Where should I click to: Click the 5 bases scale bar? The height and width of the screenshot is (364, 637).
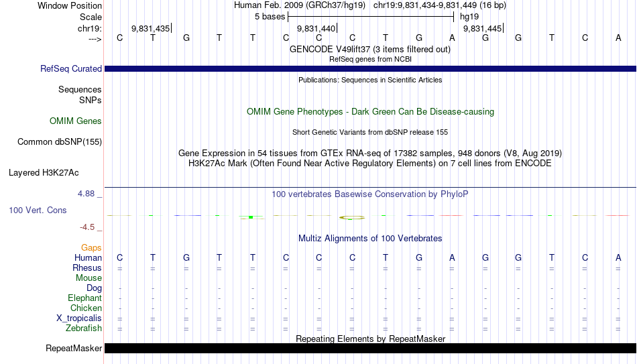[x=371, y=17]
